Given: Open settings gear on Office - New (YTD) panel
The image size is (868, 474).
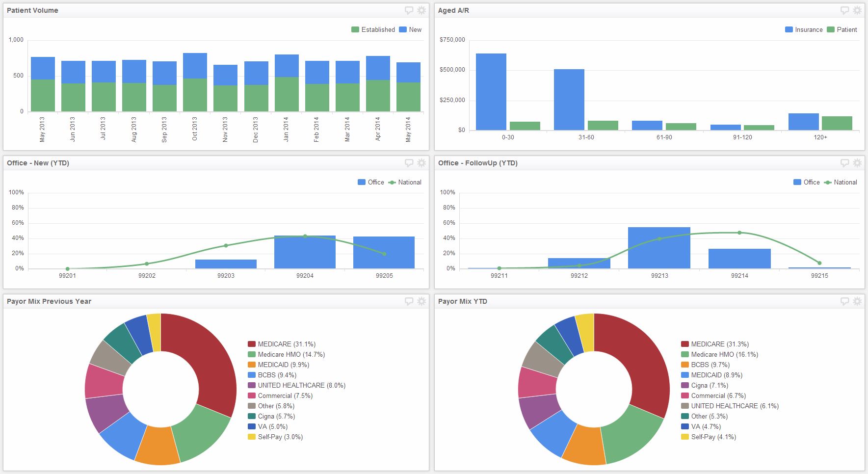Looking at the screenshot, I should tap(421, 162).
